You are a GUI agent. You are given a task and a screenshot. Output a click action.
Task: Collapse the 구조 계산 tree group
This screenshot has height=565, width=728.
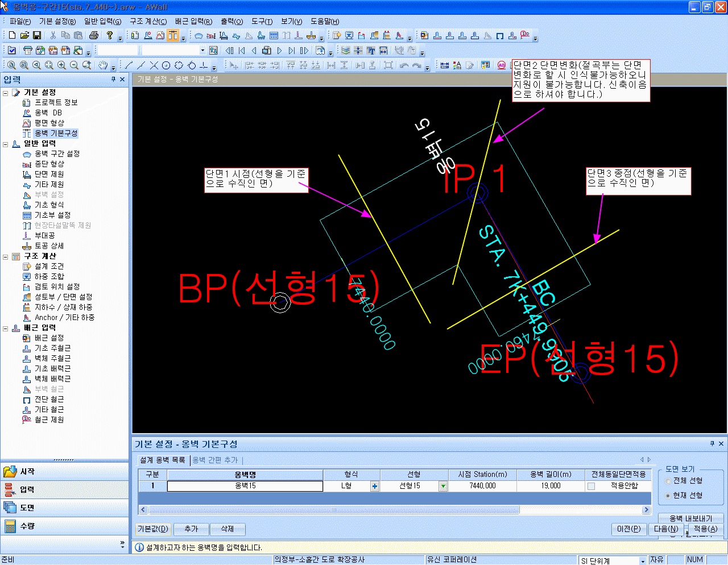[6, 256]
